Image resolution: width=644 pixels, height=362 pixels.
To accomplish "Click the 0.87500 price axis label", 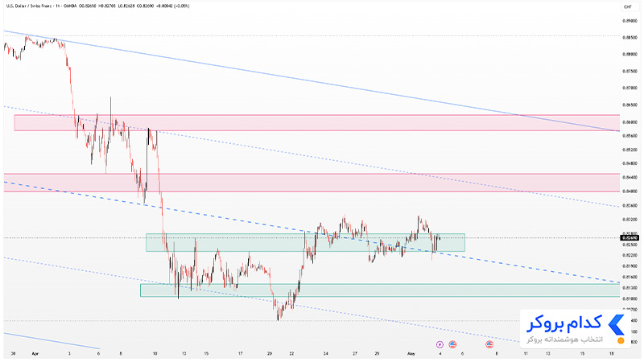I will click(x=630, y=71).
